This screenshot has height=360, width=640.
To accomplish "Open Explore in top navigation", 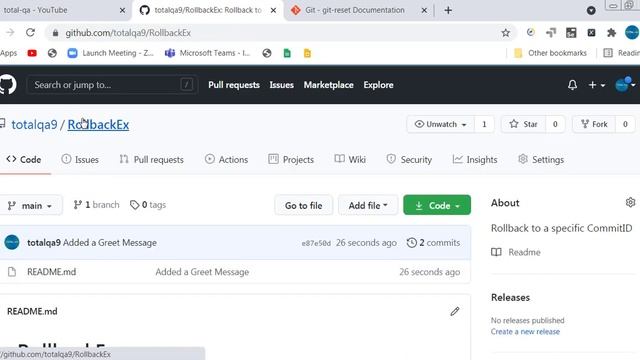I will (378, 85).
